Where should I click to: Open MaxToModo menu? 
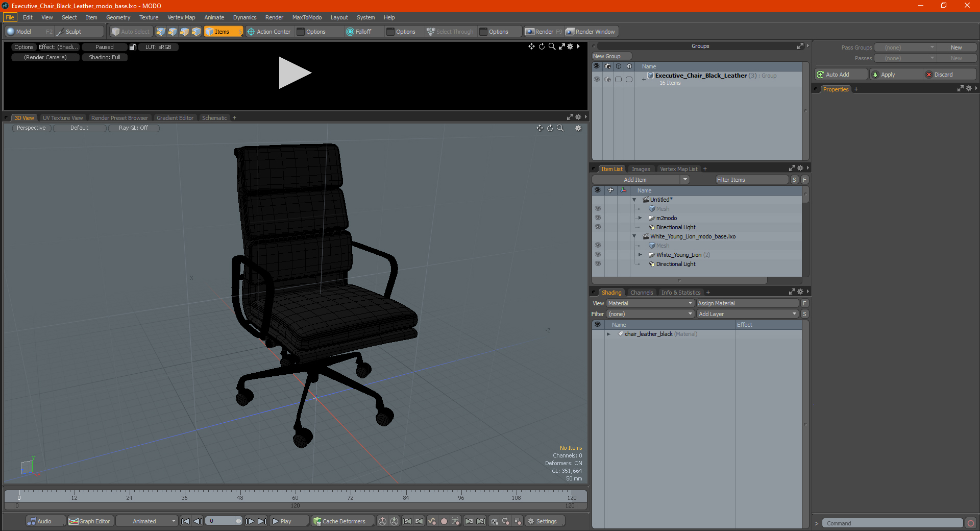pos(307,17)
